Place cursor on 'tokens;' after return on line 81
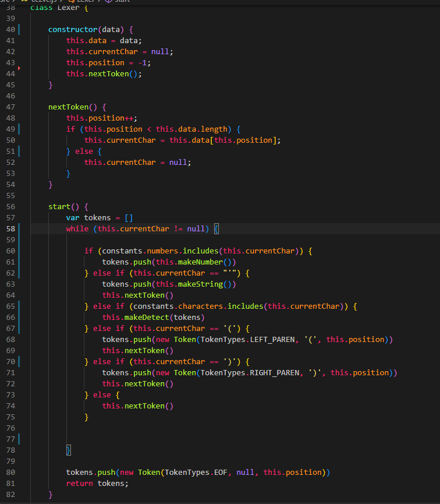 coord(113,484)
